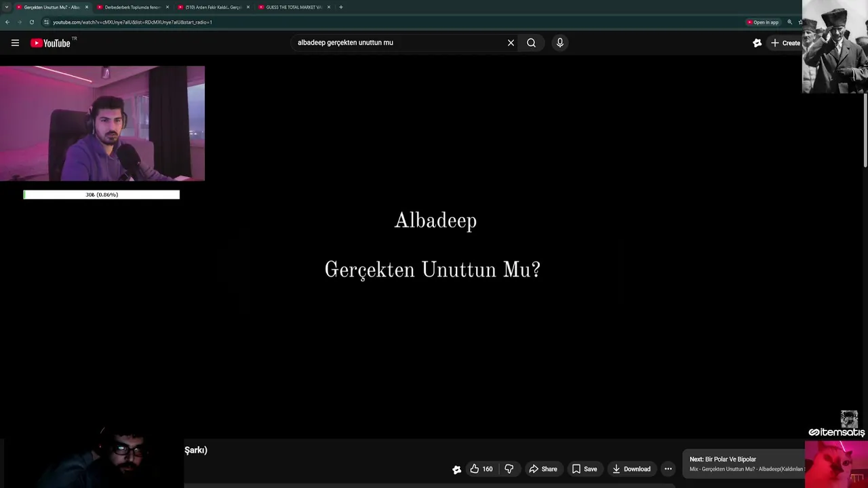Download the video
The height and width of the screenshot is (488, 868).
[x=631, y=469]
